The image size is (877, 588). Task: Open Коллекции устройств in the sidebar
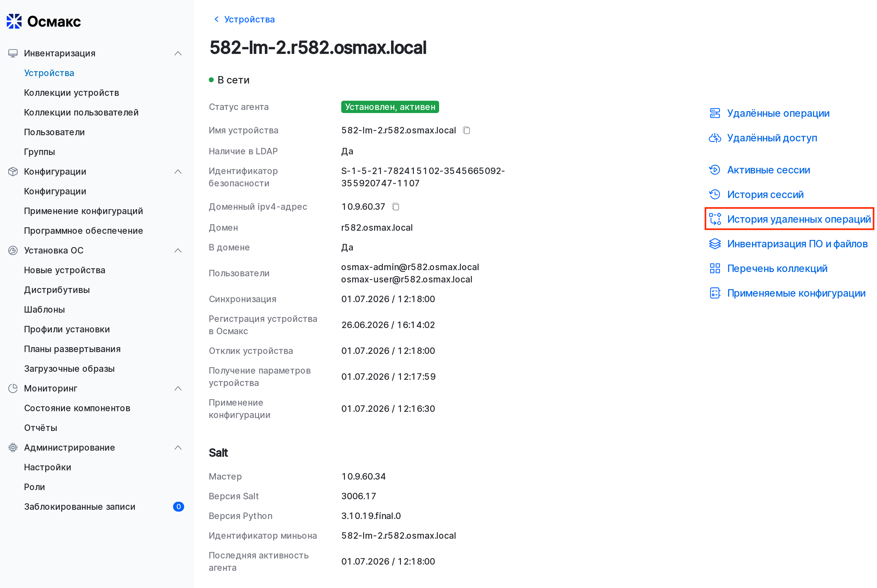pyautogui.click(x=71, y=93)
